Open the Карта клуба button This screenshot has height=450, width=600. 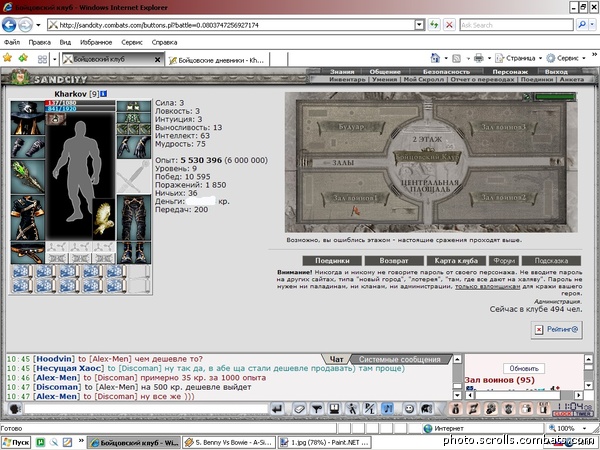click(x=456, y=261)
